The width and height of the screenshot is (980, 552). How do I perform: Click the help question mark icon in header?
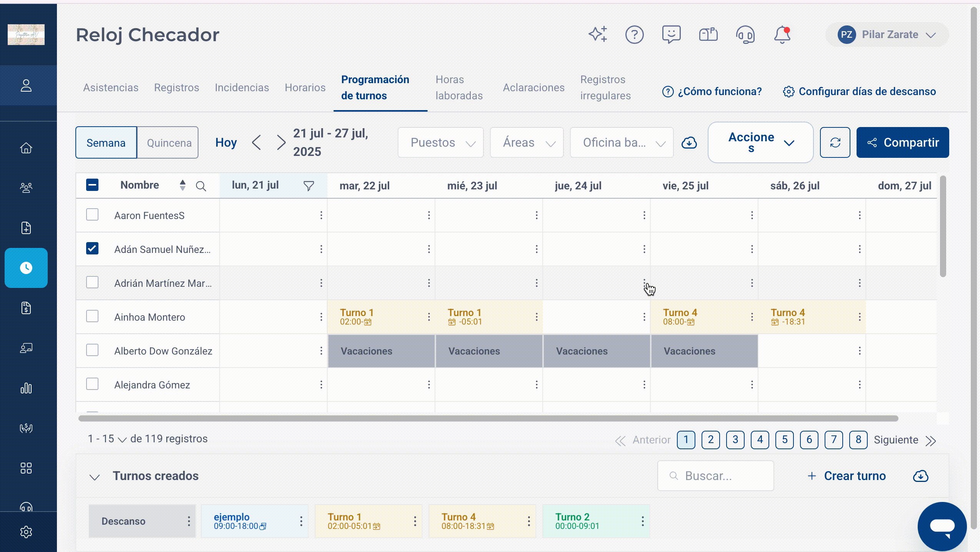coord(634,35)
